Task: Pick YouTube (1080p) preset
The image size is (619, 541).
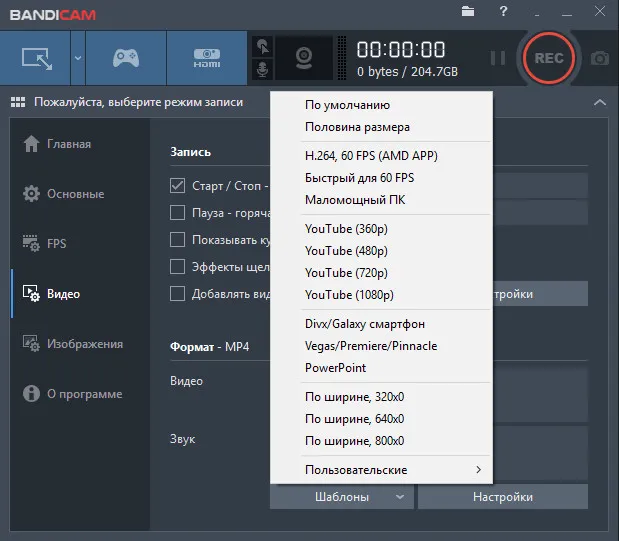Action: pos(381,295)
